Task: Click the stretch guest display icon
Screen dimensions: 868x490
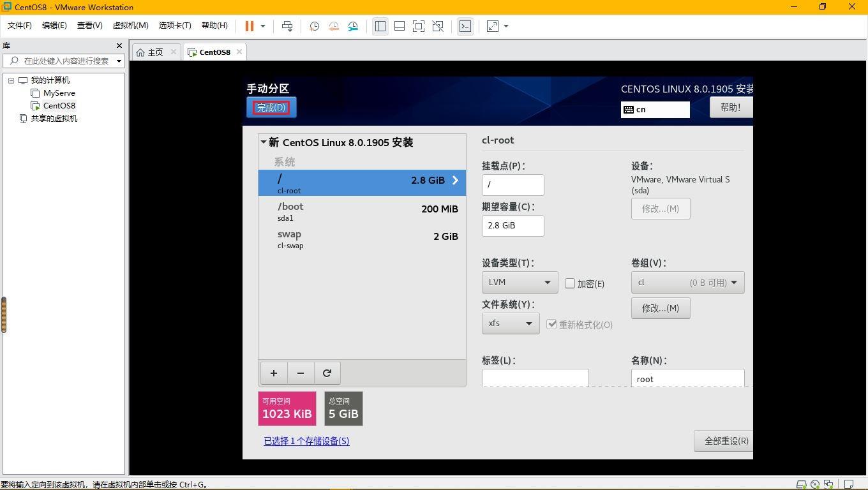Action: (x=493, y=26)
